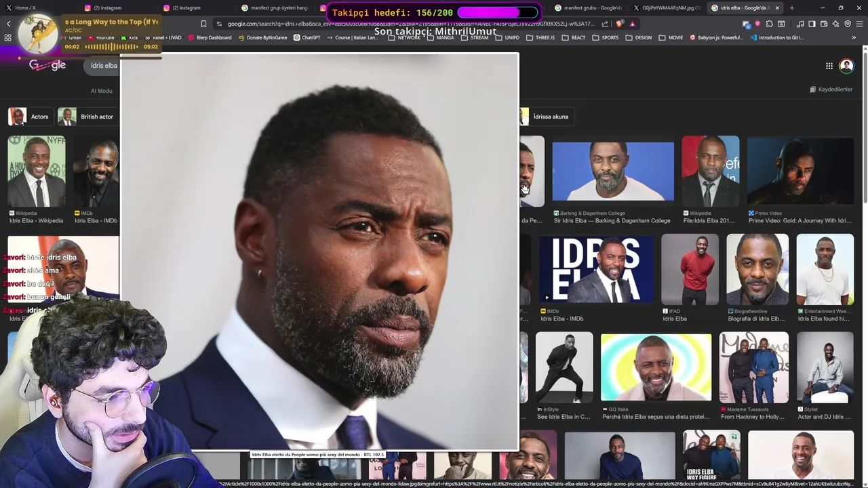
Task: Open Course Italian Lan... bookmark
Action: pyautogui.click(x=352, y=37)
